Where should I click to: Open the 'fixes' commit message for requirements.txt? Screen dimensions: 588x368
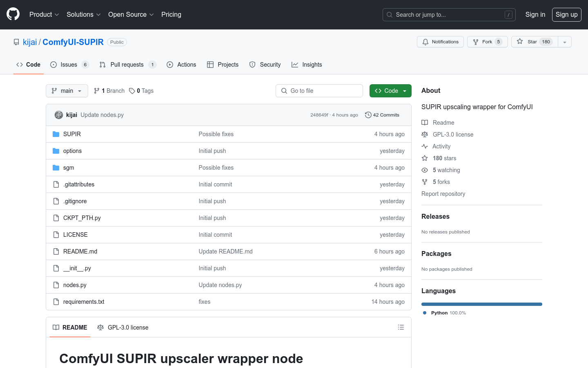[x=205, y=302]
